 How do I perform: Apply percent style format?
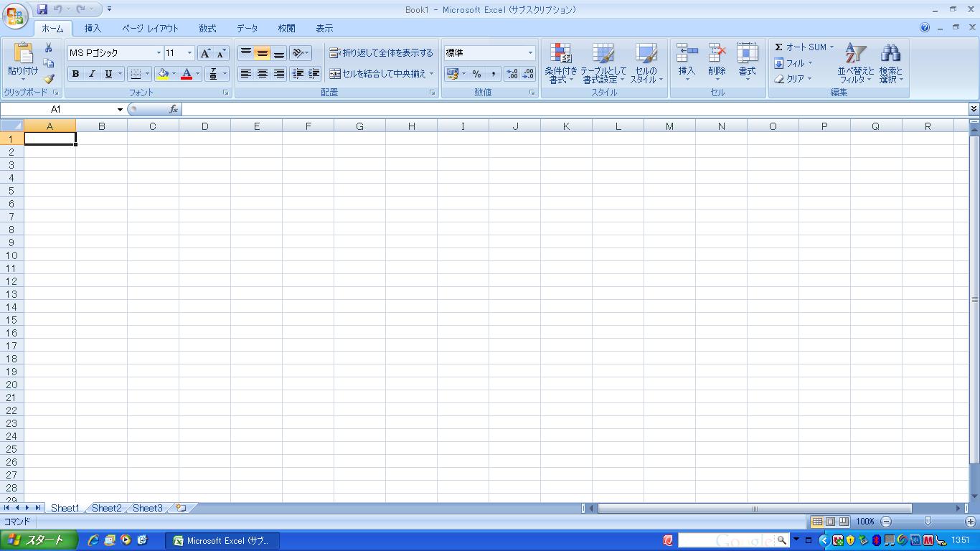[476, 74]
